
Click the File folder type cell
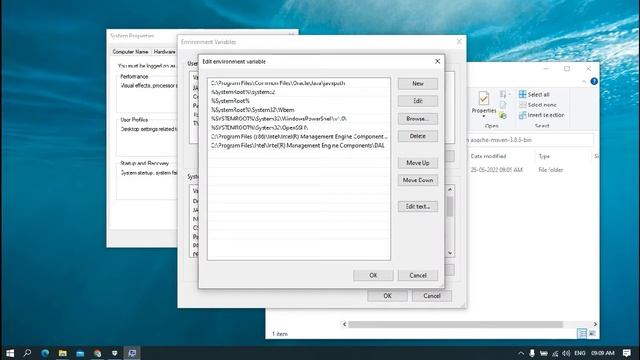[551, 170]
